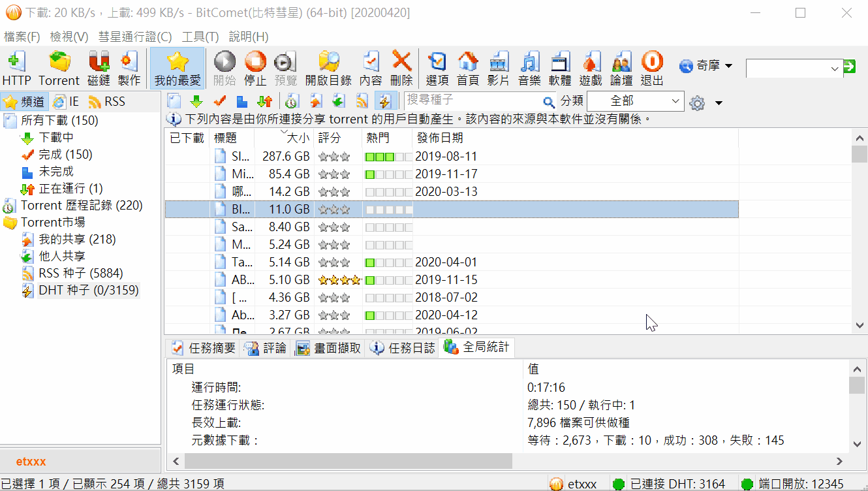Select 完成 (150) in sidebar
Screen dimensions: 868x491
(65, 155)
